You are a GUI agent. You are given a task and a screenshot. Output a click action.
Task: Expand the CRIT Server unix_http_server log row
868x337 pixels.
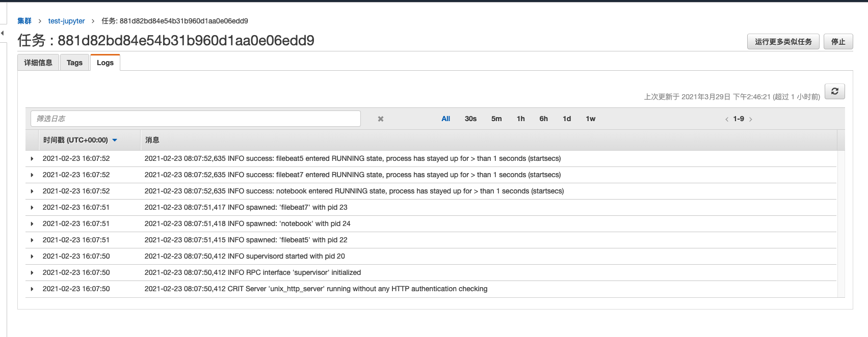pos(32,289)
